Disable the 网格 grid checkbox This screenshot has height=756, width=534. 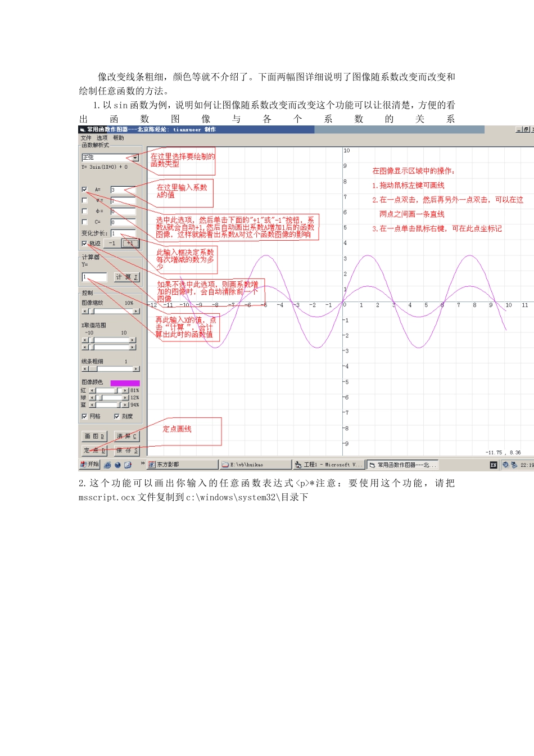click(x=85, y=416)
